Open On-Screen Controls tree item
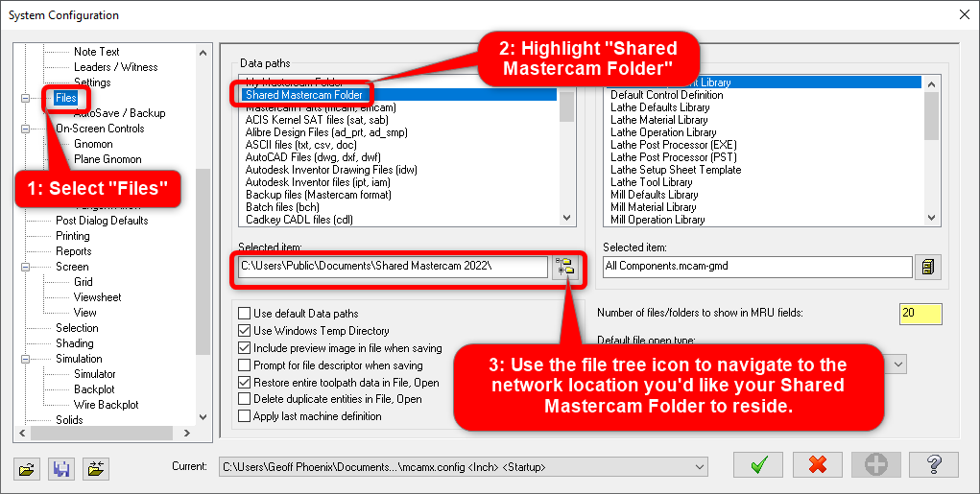Screen dimensions: 980x494 click(x=100, y=129)
